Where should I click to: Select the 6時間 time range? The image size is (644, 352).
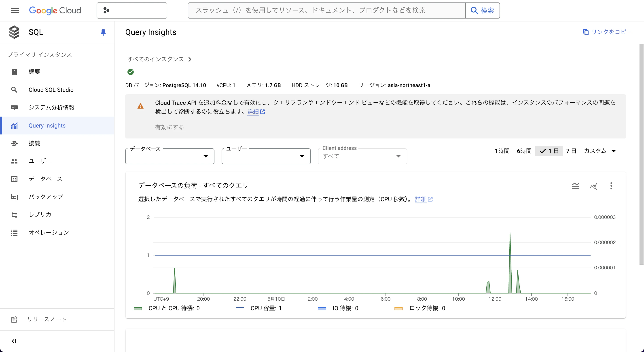point(524,151)
